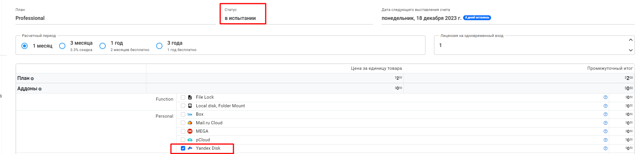Click the concurrent login license value field

pyautogui.click(x=530, y=45)
